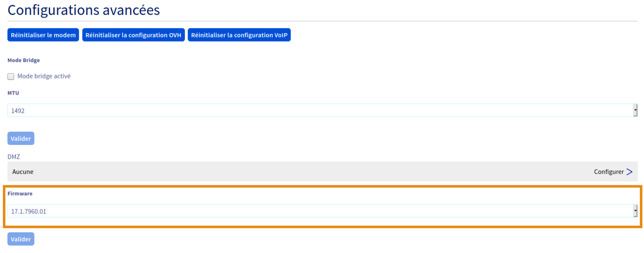
Task: Open the DMZ Configurer link
Action: pos(609,171)
